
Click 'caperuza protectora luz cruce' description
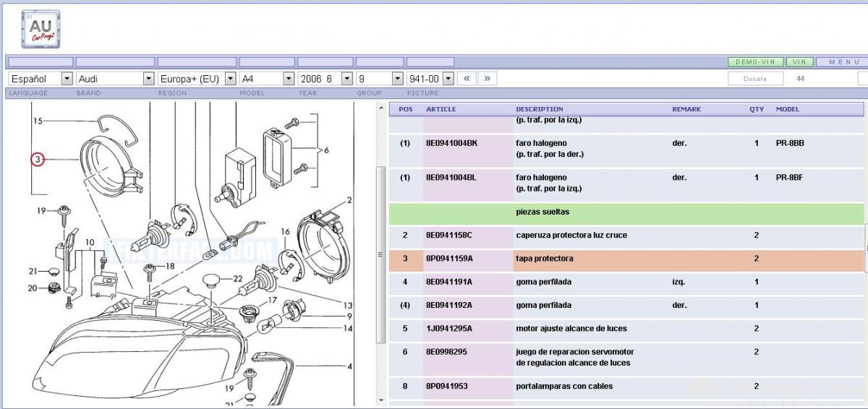click(x=571, y=236)
